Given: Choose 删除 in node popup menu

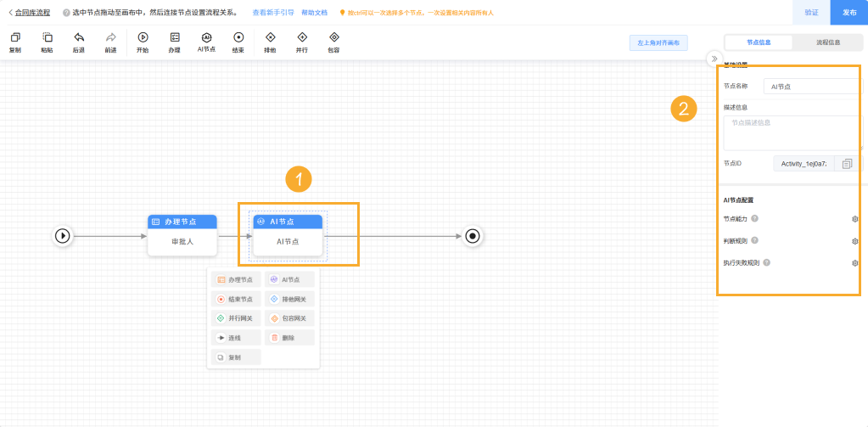Looking at the screenshot, I should tap(289, 338).
